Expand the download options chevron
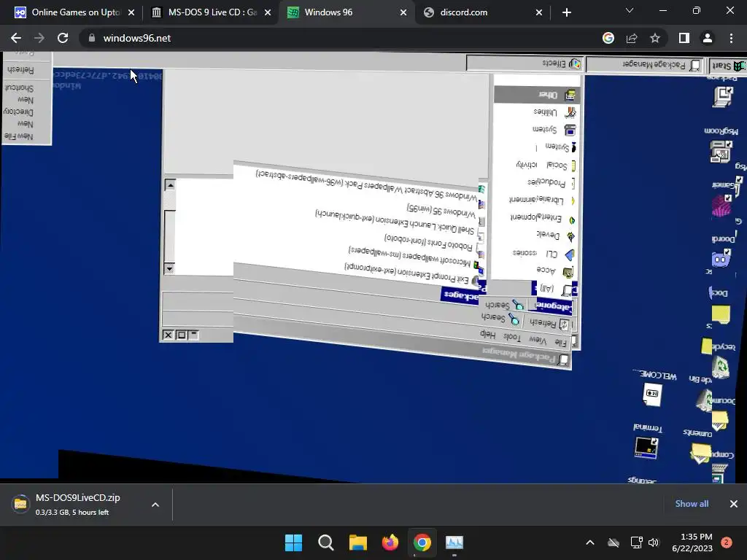Viewport: 747px width, 560px height. pos(155,505)
